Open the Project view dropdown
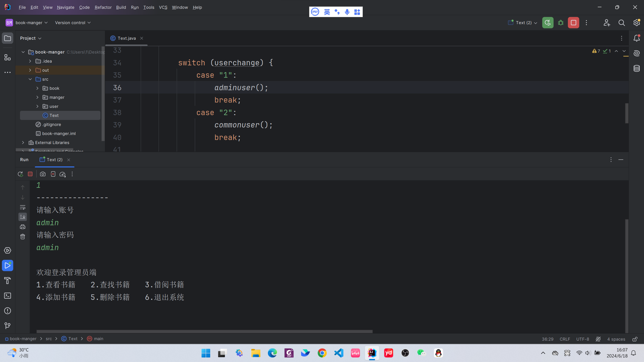This screenshot has width=644, height=362. point(31,38)
